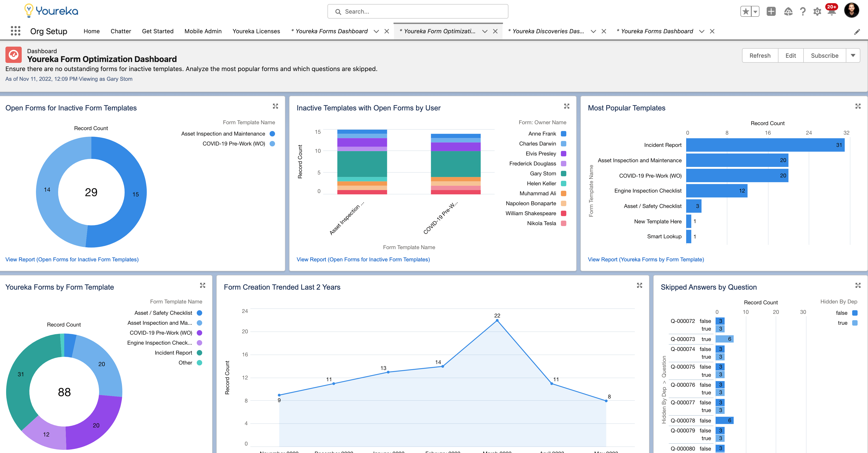Open the user profile avatar

pos(851,10)
